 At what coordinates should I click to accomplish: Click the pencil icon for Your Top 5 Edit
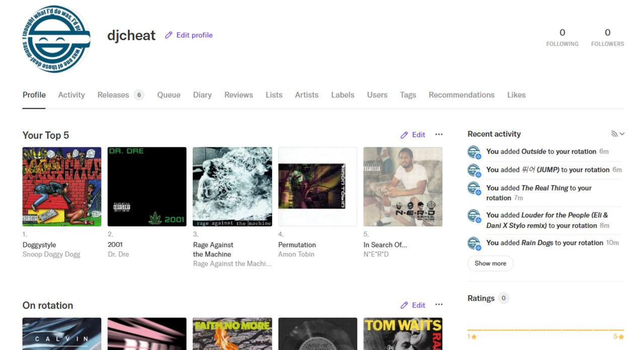(x=404, y=135)
